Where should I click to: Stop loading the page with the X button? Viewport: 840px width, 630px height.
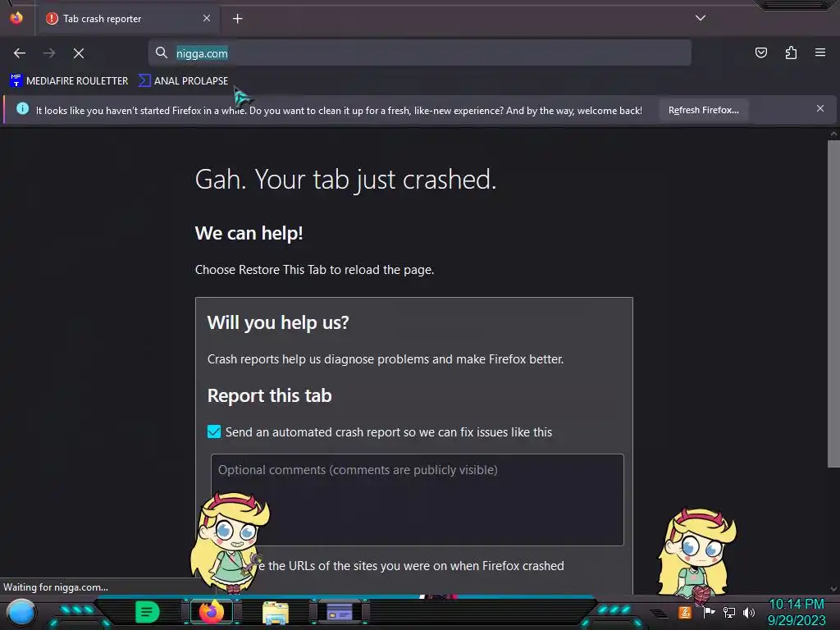79,53
